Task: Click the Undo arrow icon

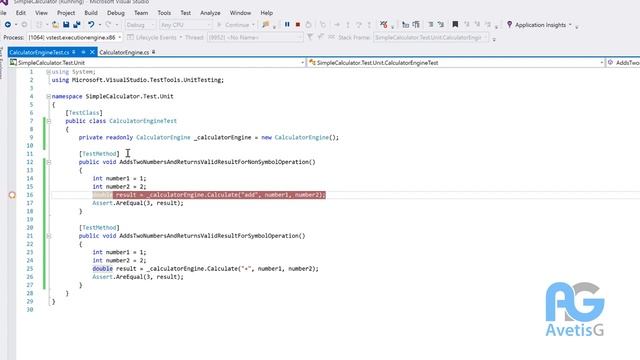Action: [x=91, y=25]
